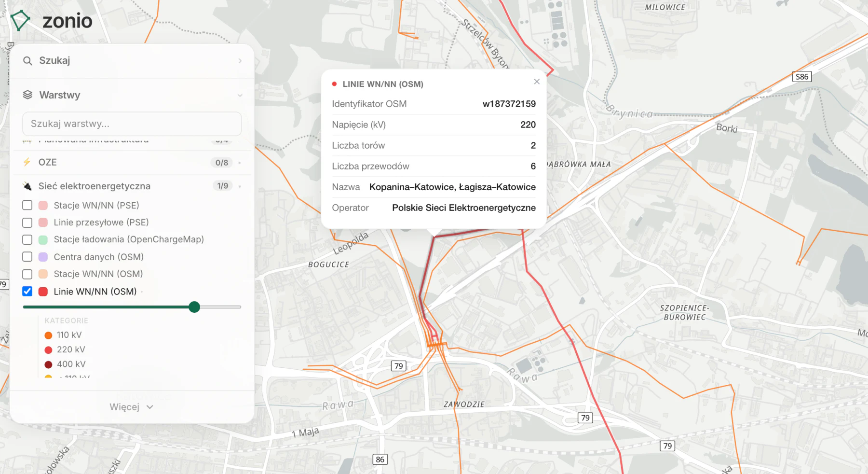Enable Linie przesyłowe (PSE) layer checkbox
The height and width of the screenshot is (474, 868).
click(27, 223)
